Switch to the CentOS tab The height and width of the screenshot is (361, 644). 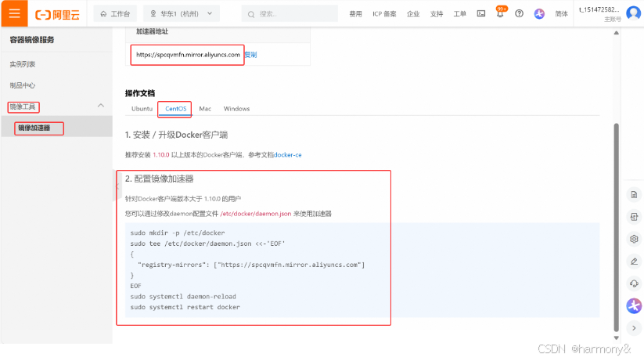176,109
